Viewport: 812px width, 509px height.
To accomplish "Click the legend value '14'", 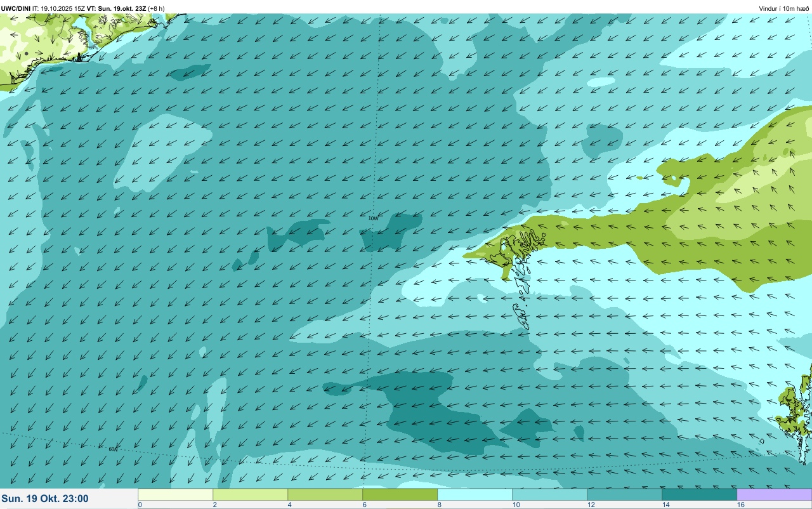I will pos(665,505).
